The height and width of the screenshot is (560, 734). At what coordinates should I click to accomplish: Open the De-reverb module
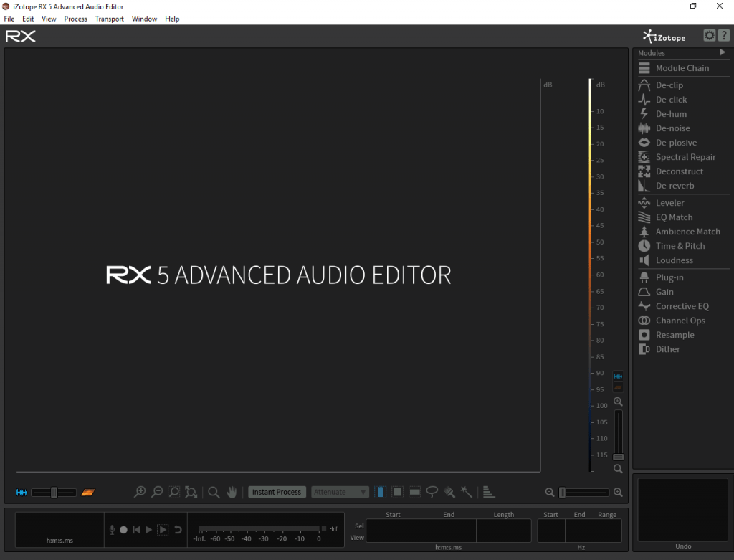(675, 186)
